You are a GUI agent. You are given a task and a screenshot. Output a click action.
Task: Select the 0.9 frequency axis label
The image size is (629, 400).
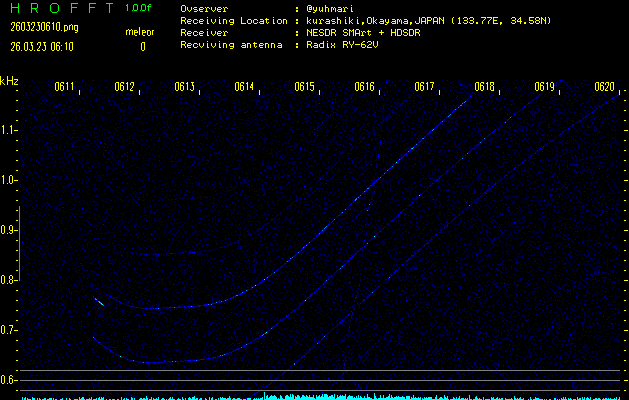(9, 230)
